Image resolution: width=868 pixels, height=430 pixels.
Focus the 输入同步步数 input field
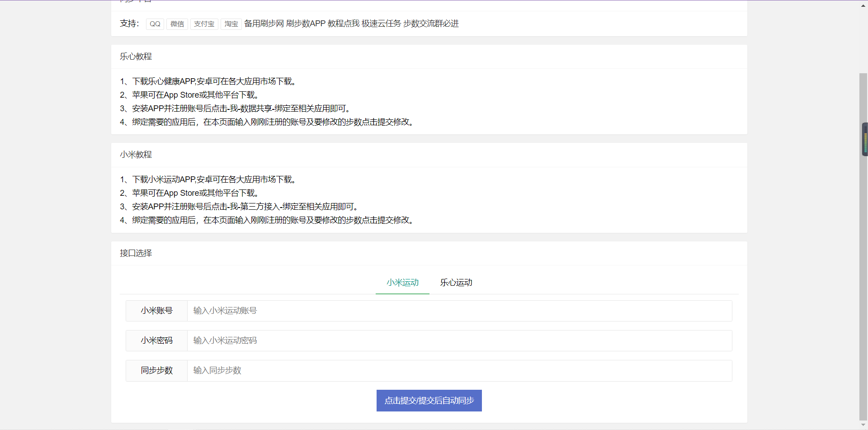459,370
